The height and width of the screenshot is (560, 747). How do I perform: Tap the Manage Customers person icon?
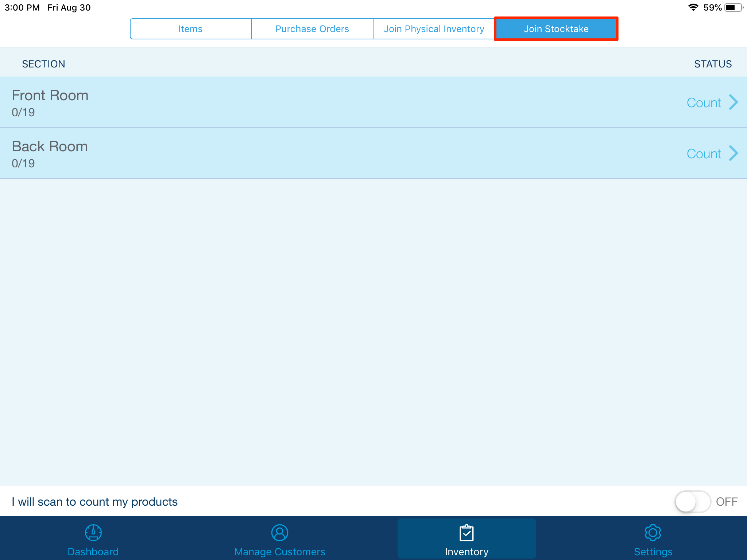pyautogui.click(x=279, y=533)
